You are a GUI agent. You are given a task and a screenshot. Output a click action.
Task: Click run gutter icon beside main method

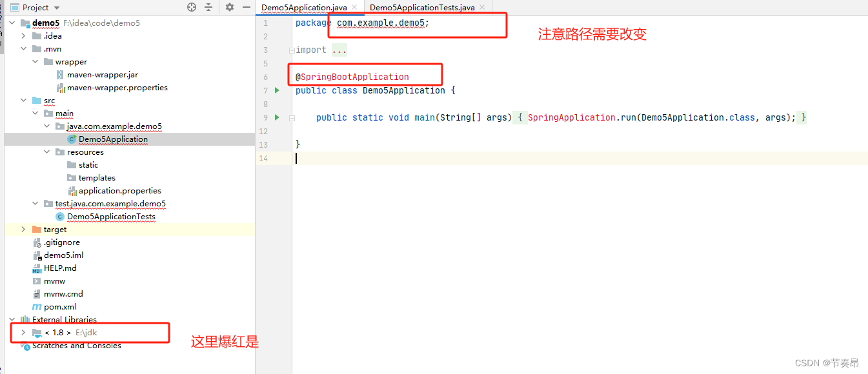click(277, 117)
